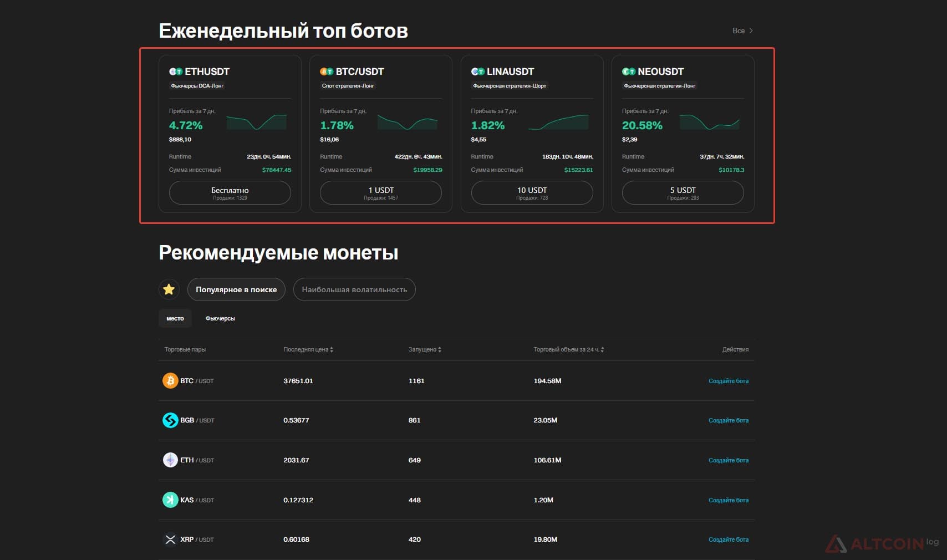Open the NEOUSDT profit chart thumbnail
Screen dimensions: 947x560
pyautogui.click(x=710, y=122)
